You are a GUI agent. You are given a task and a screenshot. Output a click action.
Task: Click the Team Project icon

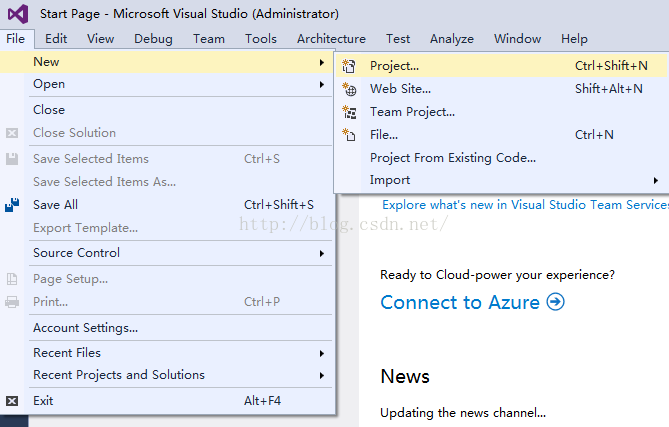[x=349, y=112]
